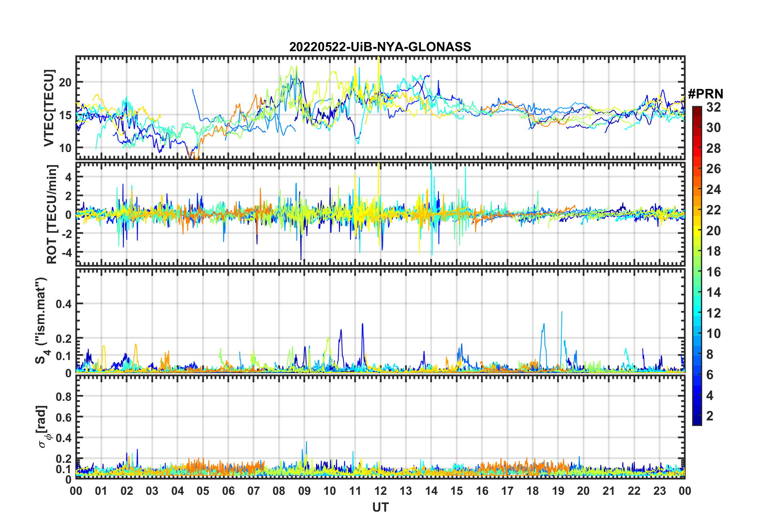Select the ROT [TECU/min] y-axis label
The width and height of the screenshot is (761, 532).
(52, 214)
